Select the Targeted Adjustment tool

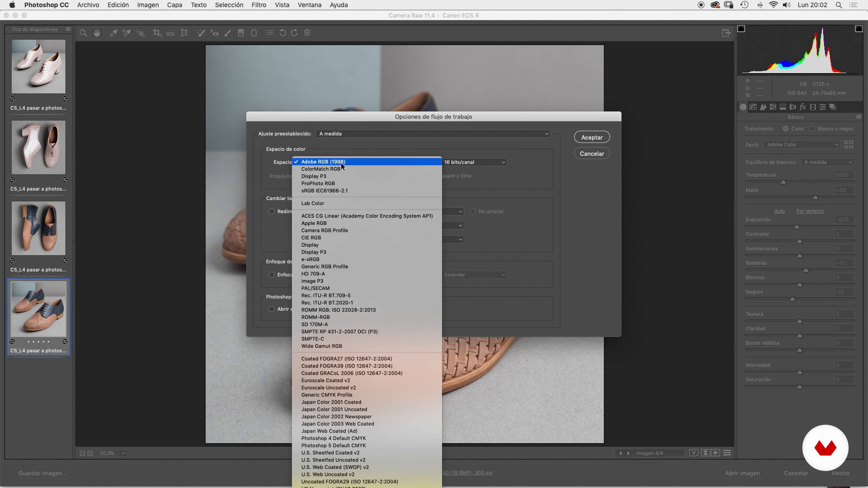pyautogui.click(x=140, y=33)
